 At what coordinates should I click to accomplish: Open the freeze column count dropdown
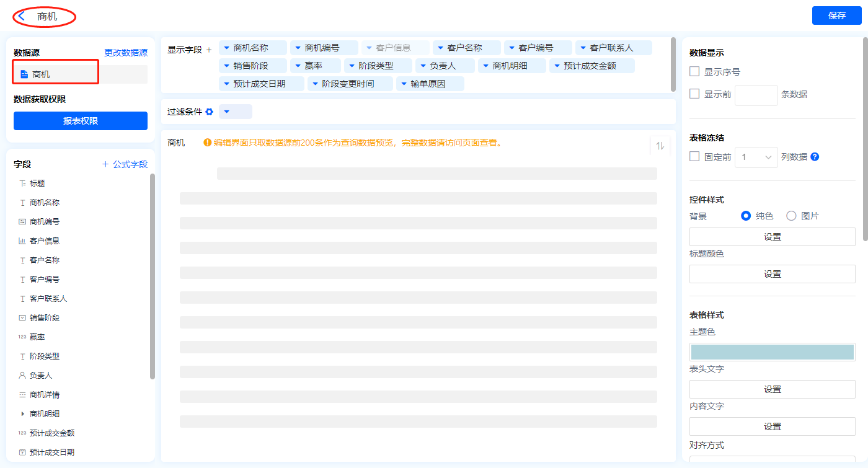pyautogui.click(x=756, y=157)
